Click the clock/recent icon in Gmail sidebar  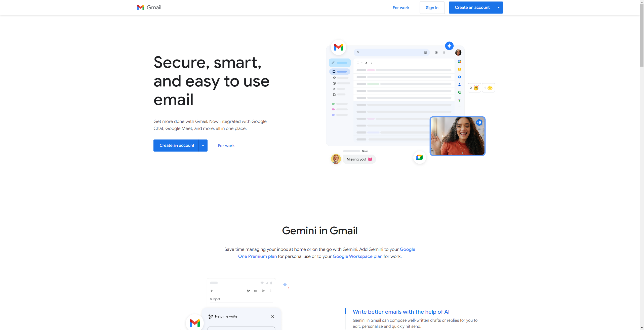(x=334, y=84)
